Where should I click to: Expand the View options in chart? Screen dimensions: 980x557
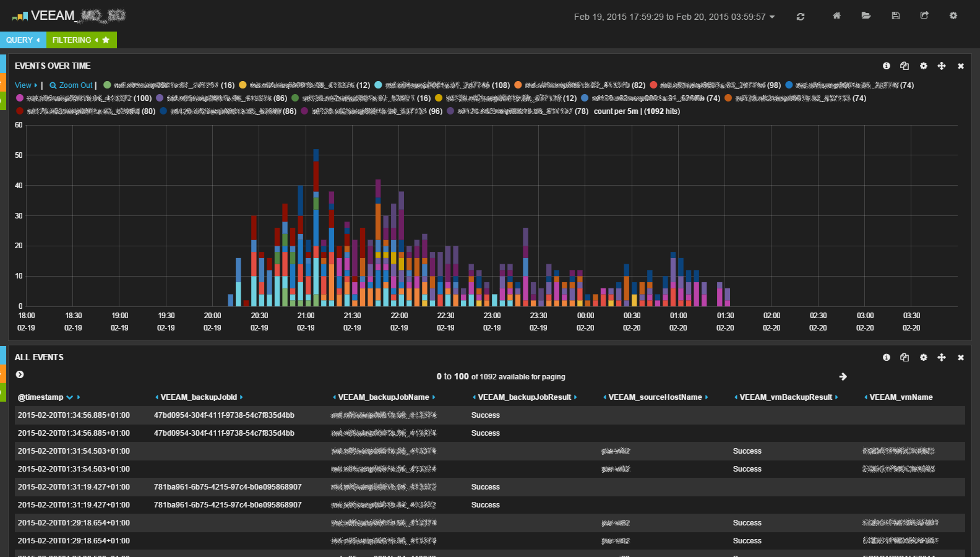coord(26,85)
